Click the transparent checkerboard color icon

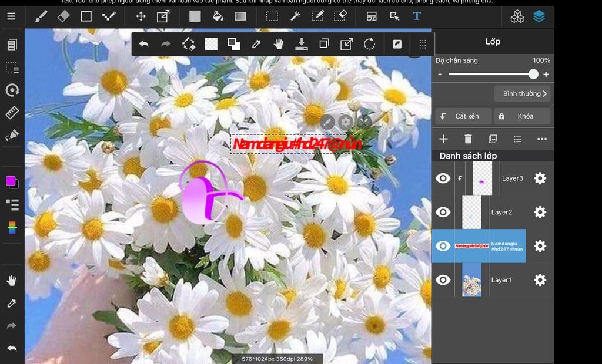(x=211, y=44)
